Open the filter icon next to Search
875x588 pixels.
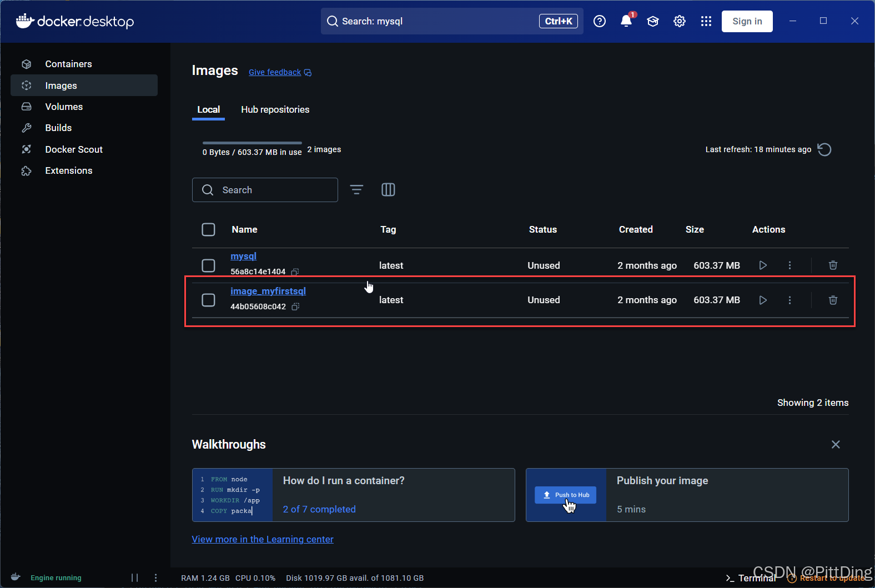[356, 190]
